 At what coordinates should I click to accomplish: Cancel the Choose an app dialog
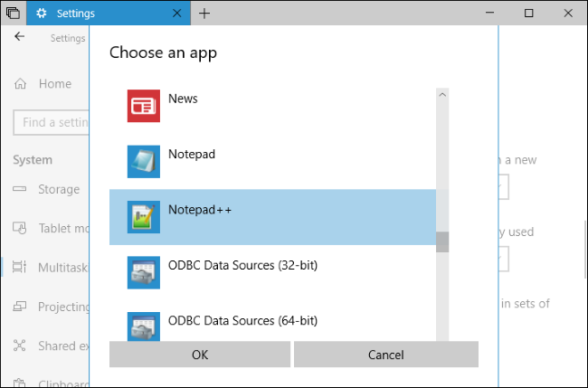(x=385, y=355)
